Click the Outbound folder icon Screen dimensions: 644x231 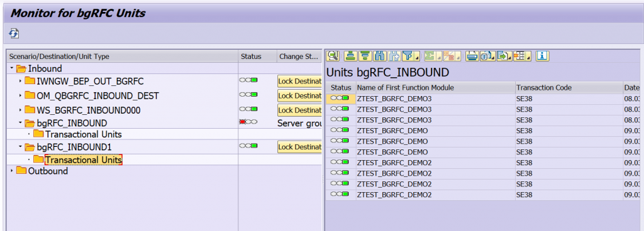pos(21,171)
